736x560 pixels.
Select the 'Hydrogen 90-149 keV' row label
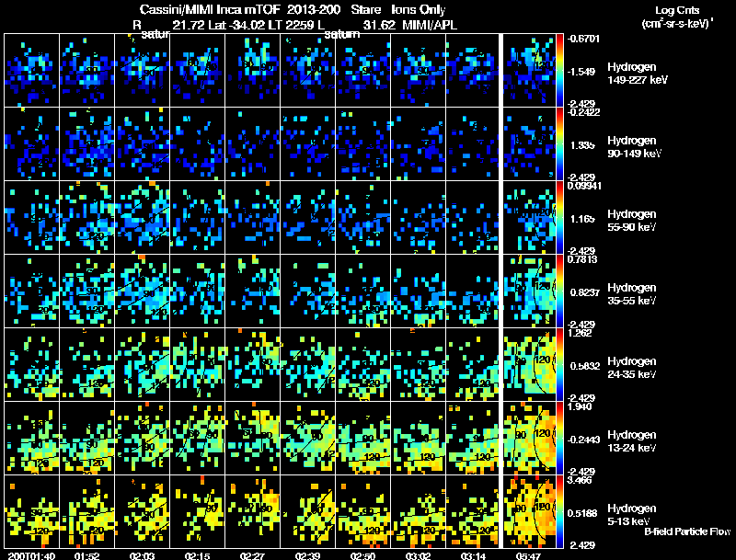(634, 147)
